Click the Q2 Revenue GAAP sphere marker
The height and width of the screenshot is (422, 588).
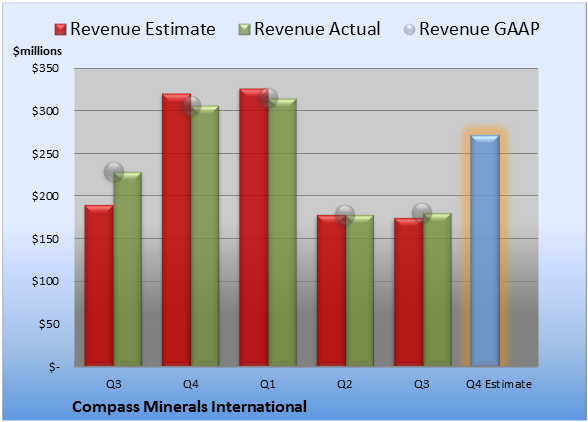(345, 215)
